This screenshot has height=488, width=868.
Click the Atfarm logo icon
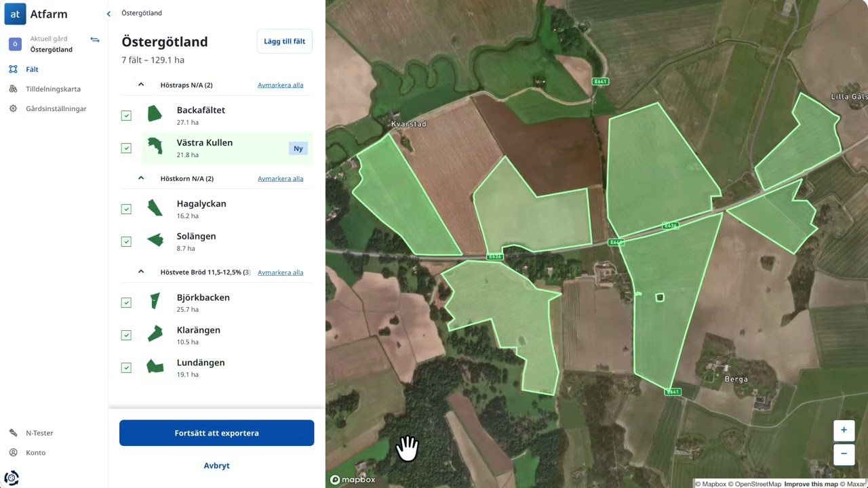15,14
